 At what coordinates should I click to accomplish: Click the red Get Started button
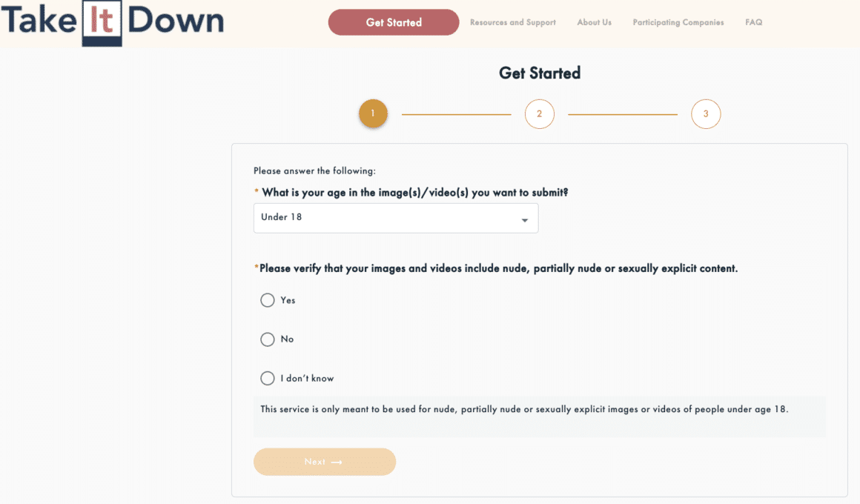[394, 22]
